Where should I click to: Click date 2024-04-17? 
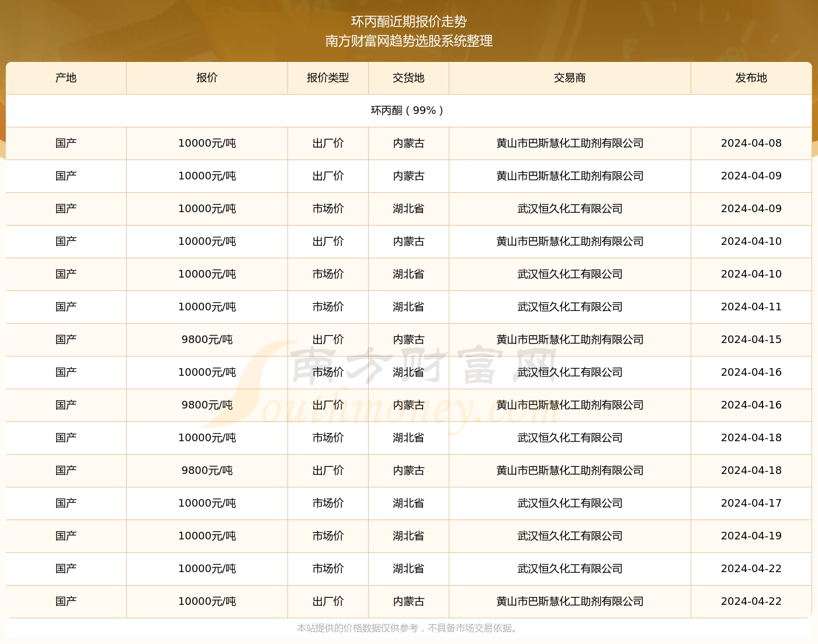[751, 503]
